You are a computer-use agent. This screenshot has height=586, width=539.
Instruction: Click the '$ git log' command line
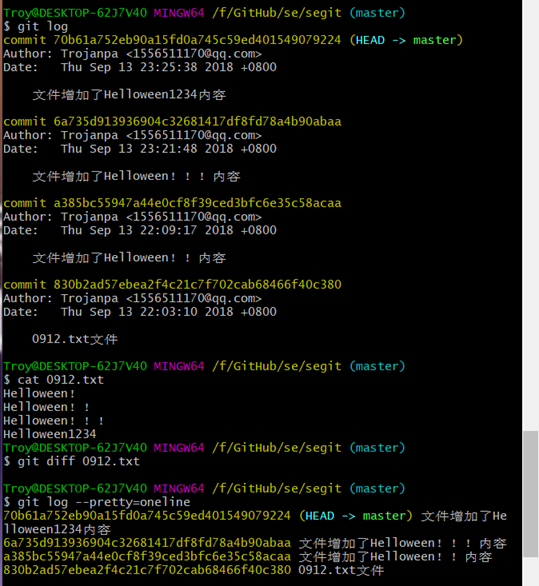click(x=36, y=27)
